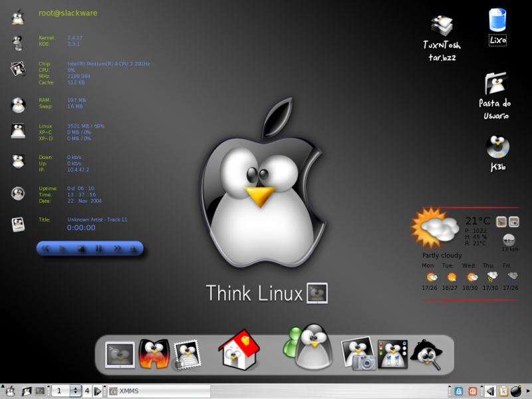Open the Pasta do Usuario folder icon
The image size is (532, 399).
click(496, 83)
